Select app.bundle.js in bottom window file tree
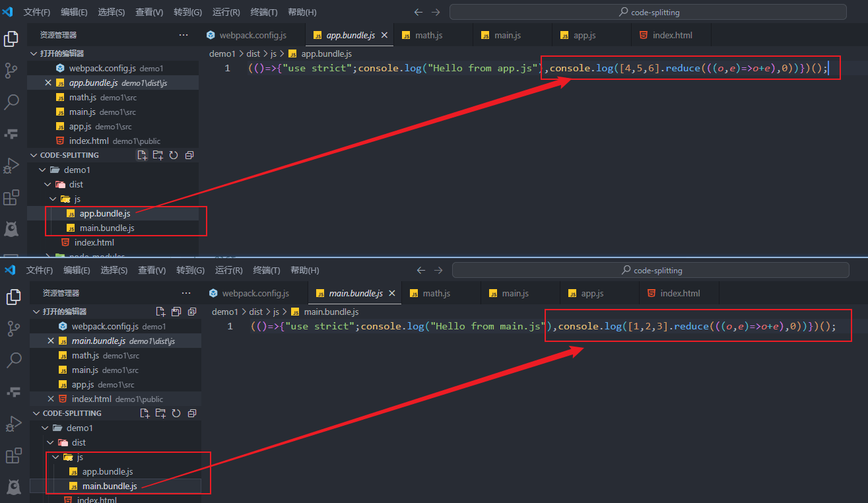This screenshot has height=503, width=868. coord(108,471)
